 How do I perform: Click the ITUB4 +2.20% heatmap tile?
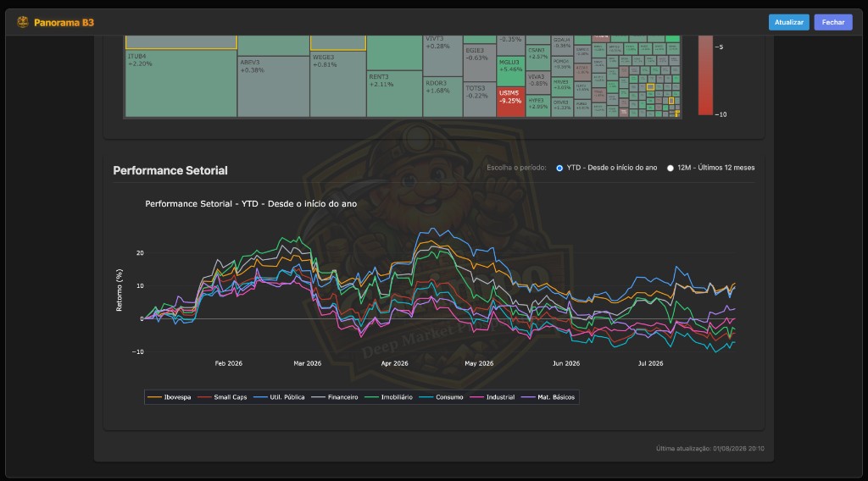[181, 83]
